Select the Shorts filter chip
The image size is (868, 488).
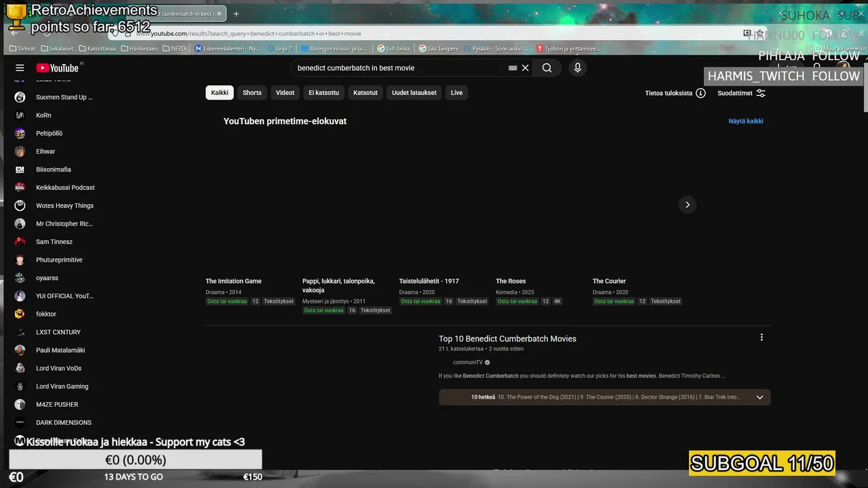pos(252,93)
